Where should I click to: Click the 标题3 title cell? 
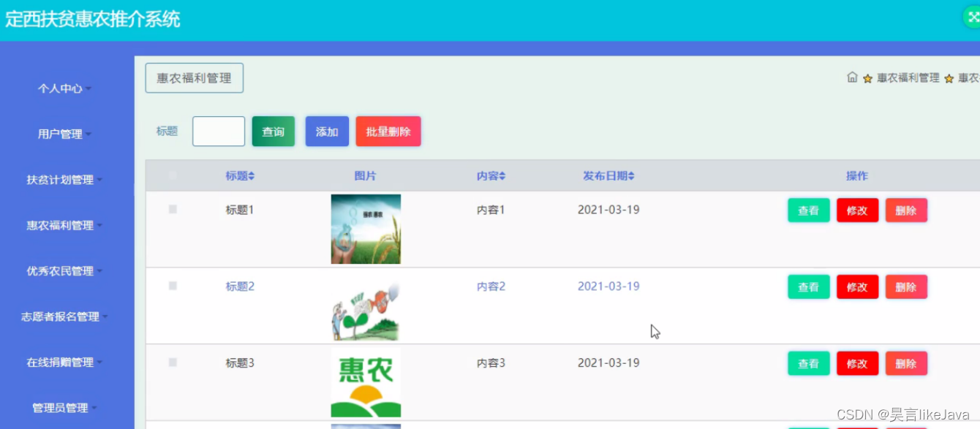pyautogui.click(x=240, y=362)
